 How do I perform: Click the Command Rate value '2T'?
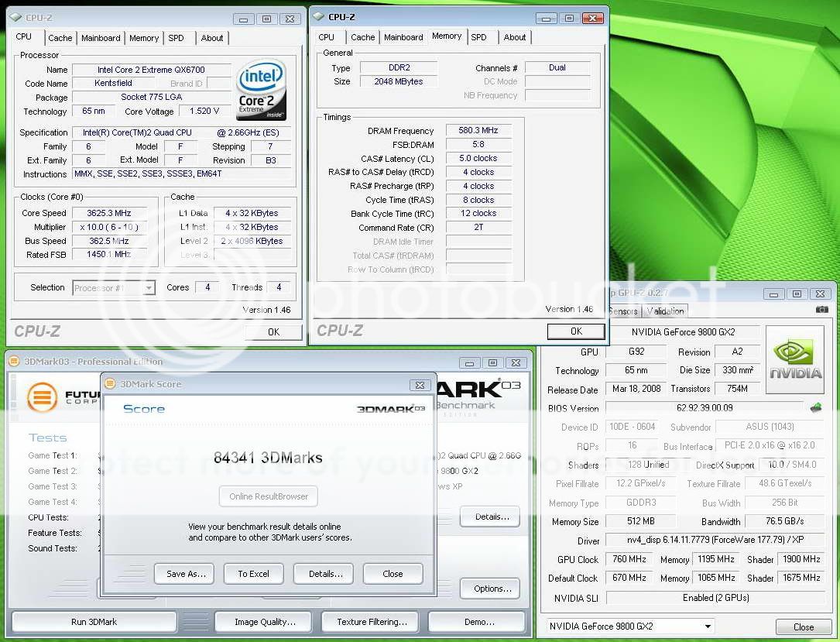(x=478, y=227)
